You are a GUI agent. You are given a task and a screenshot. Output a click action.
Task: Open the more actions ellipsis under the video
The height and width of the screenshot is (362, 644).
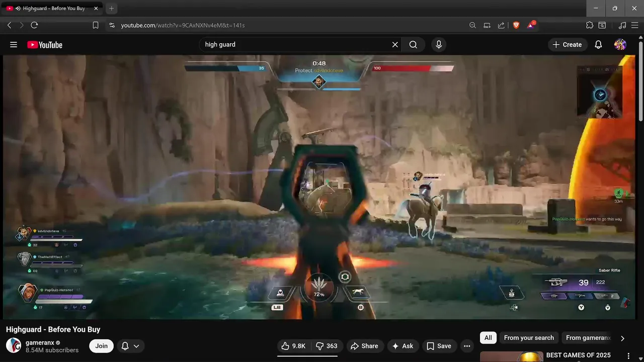tap(467, 346)
